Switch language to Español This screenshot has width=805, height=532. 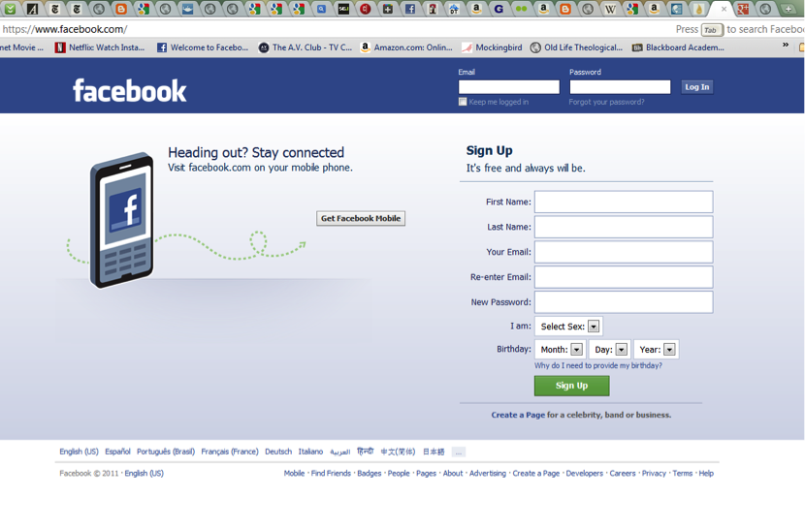click(x=117, y=452)
